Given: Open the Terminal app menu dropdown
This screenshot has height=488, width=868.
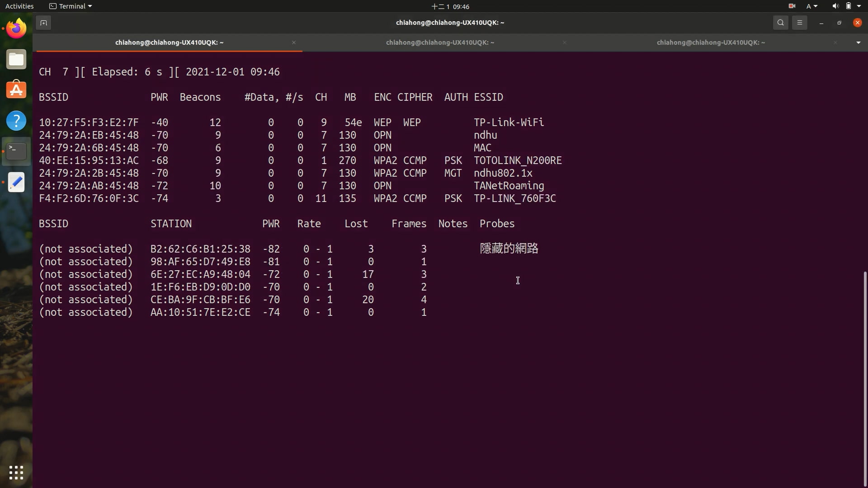Looking at the screenshot, I should tap(71, 6).
